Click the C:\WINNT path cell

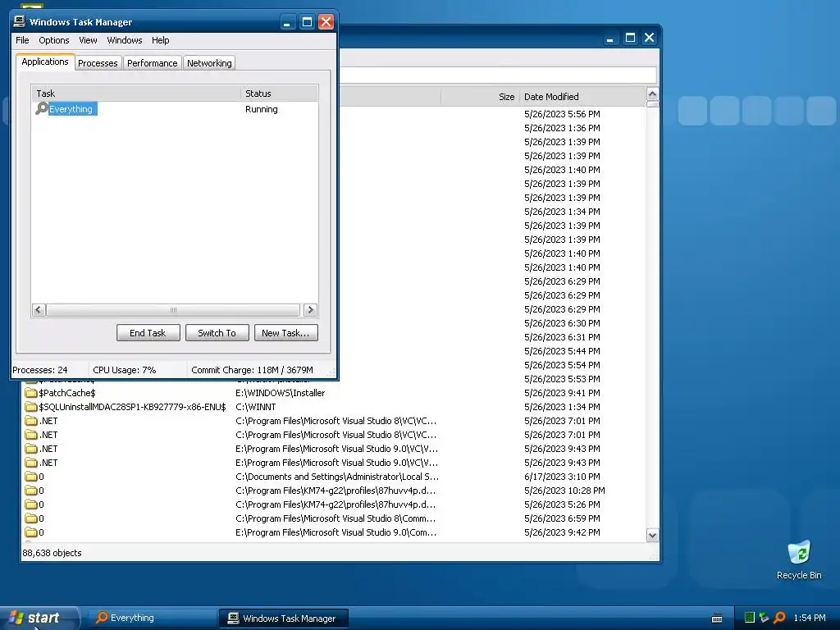pos(256,407)
